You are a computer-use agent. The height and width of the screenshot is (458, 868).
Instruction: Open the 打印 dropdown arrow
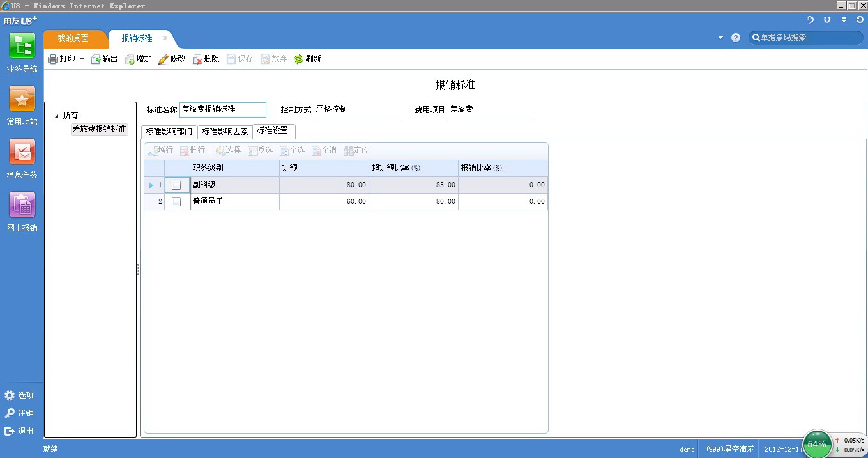(82, 59)
